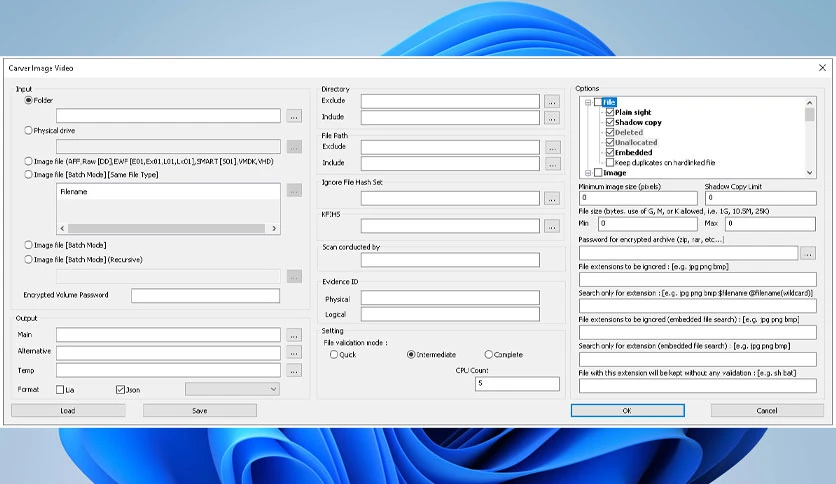Toggle the Shadow copy checkbox
The width and height of the screenshot is (836, 484).
[610, 122]
